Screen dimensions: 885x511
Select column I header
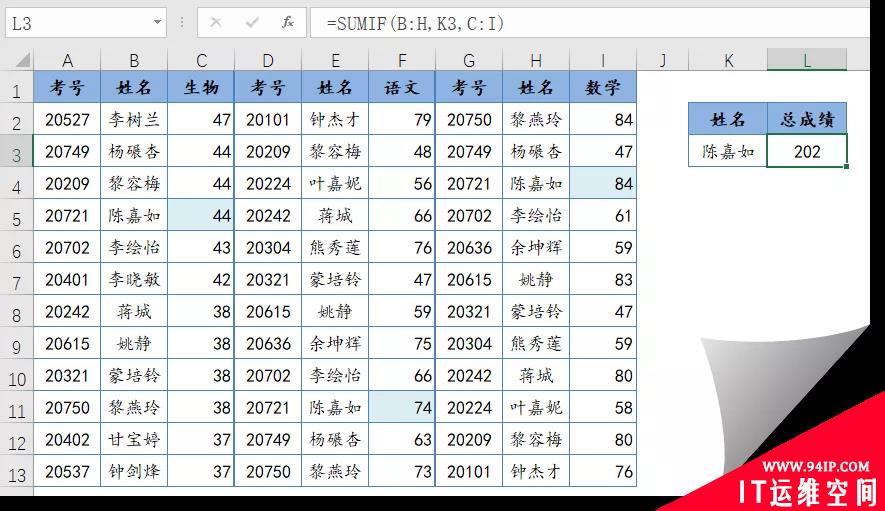(x=603, y=60)
